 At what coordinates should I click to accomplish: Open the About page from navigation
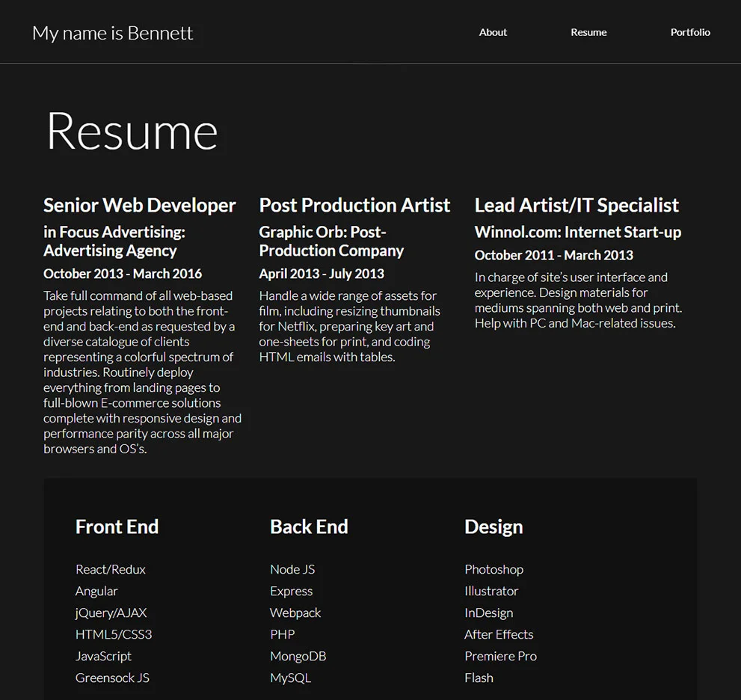click(x=493, y=32)
